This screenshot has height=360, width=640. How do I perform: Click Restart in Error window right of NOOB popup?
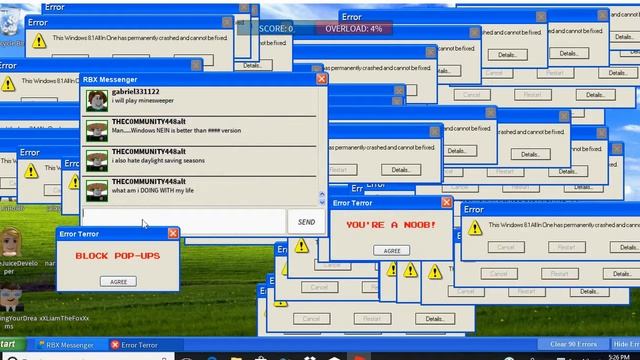pos(567,247)
